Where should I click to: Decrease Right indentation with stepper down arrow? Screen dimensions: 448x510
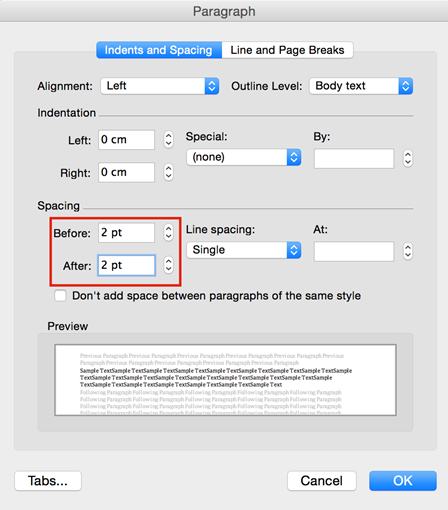tap(169, 176)
